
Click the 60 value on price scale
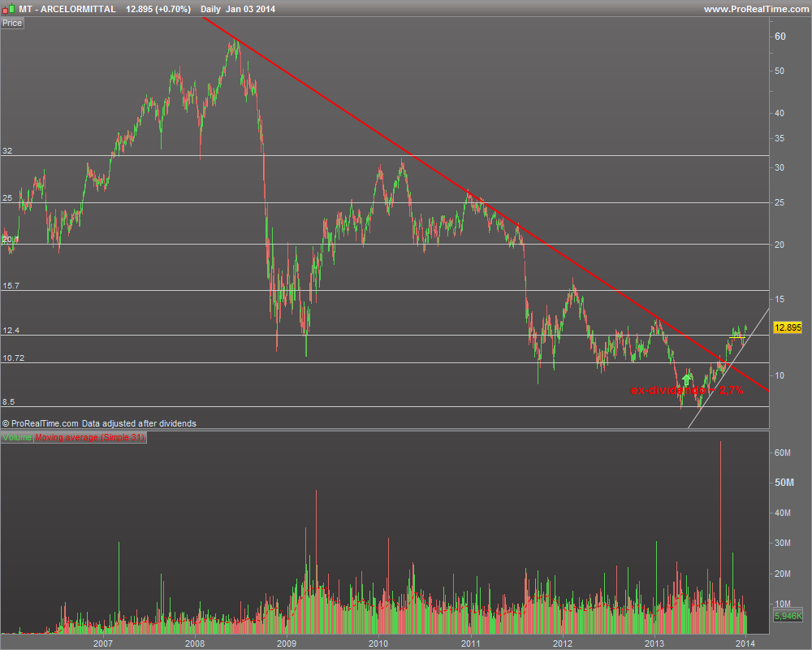[x=780, y=37]
